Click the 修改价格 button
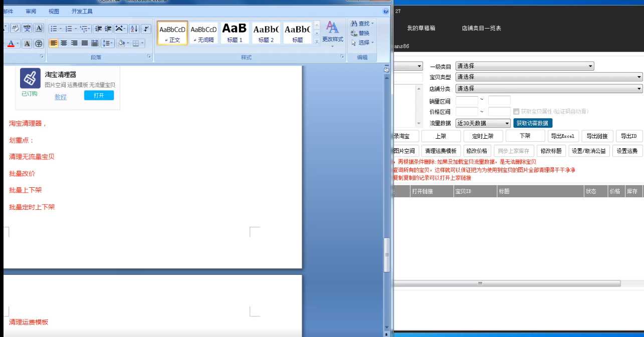 [x=477, y=151]
